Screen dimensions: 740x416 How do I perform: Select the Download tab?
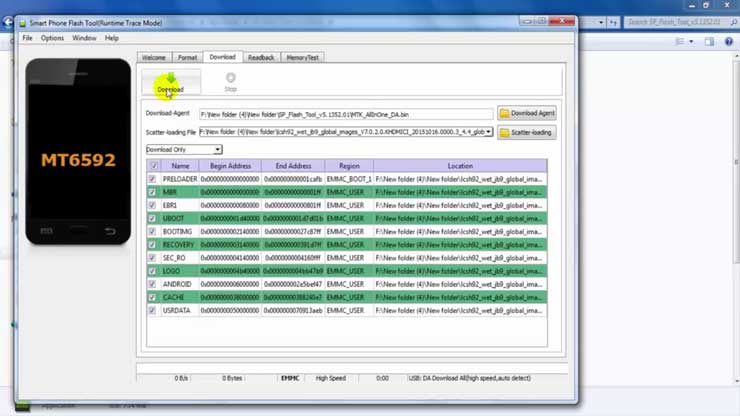223,57
